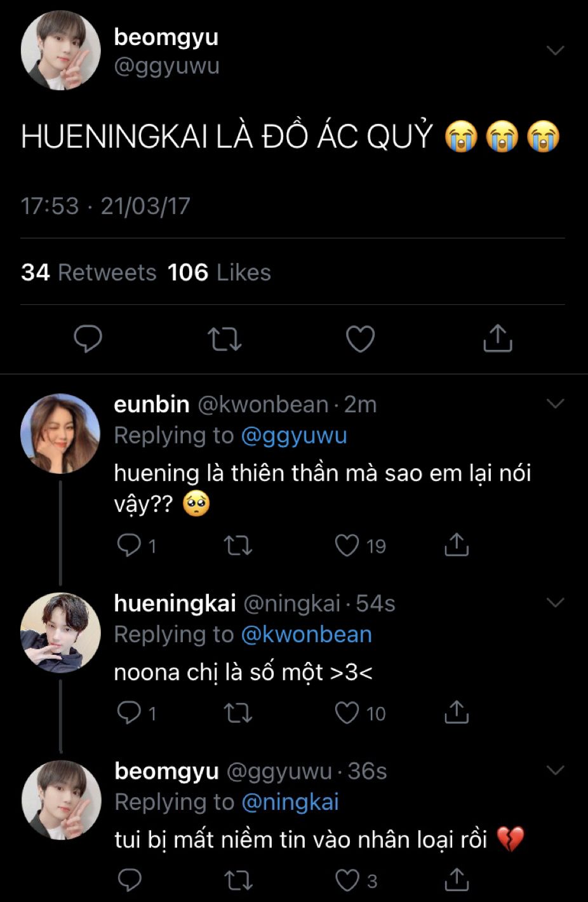588x902 pixels.
Task: Retweet eunbin's reply
Action: (238, 546)
